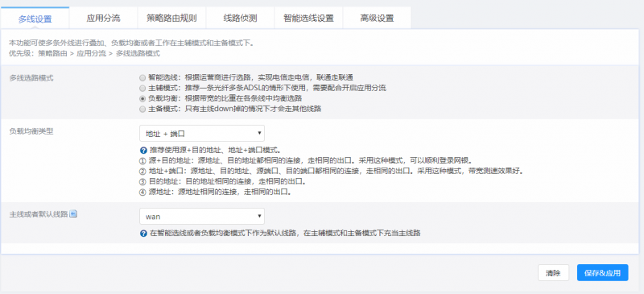
Task: Click the line ① 源+目的地址 explanation
Action: (x=306, y=160)
